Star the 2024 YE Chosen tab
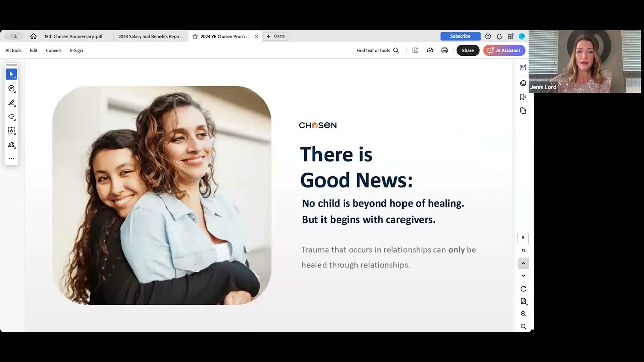 (x=195, y=36)
